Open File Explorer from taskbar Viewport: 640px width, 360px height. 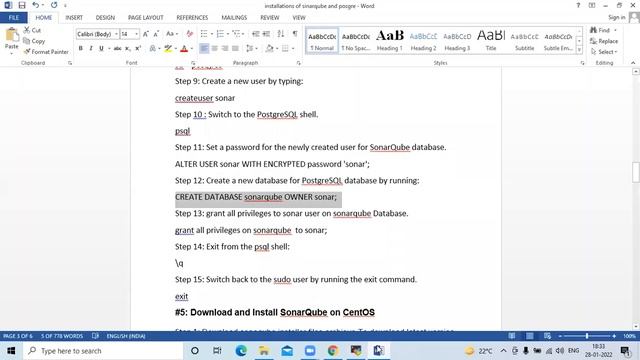pos(264,351)
